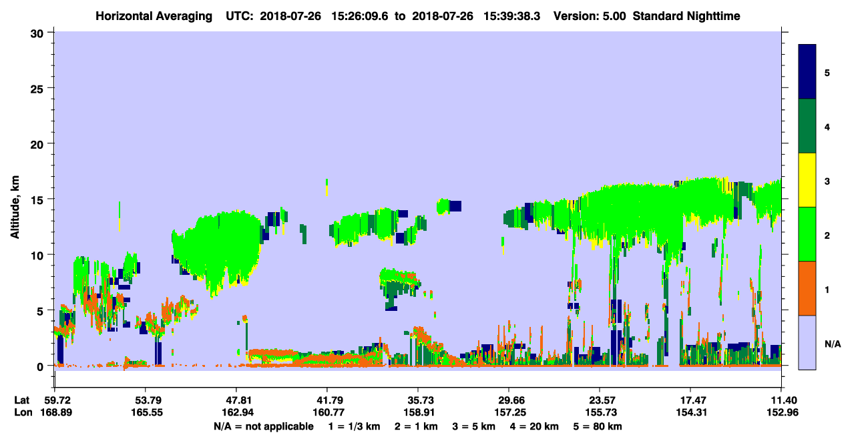Click the bright green 1 km colorbar segment
This screenshot has height=445, width=868.
point(807,234)
